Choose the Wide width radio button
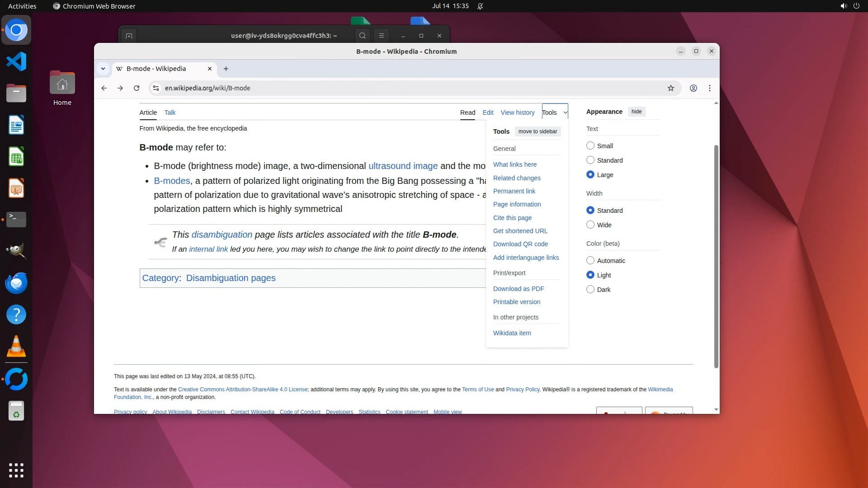Screen dimensions: 868x488 (590, 225)
